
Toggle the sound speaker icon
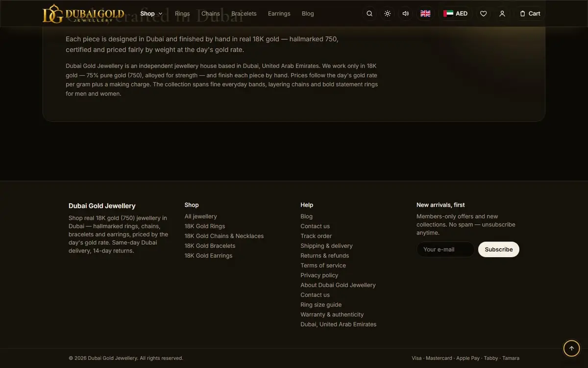coord(406,14)
